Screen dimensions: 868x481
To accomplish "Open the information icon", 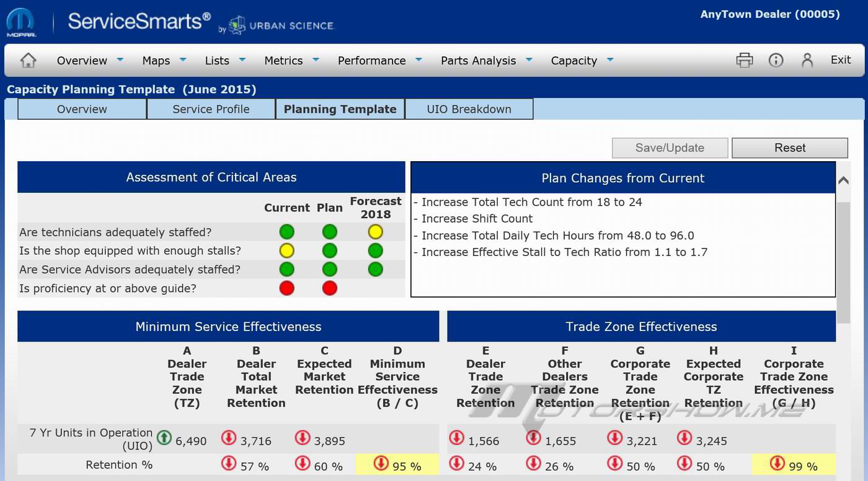I will [x=776, y=60].
